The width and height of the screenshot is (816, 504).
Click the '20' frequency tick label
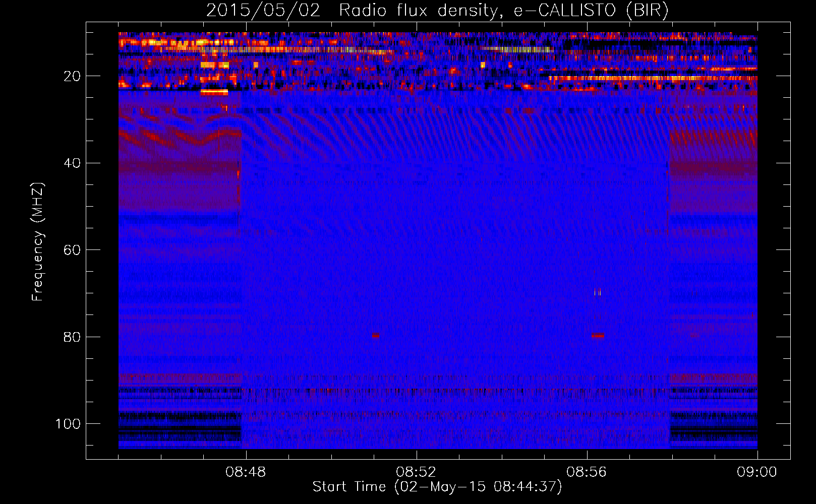click(x=72, y=76)
